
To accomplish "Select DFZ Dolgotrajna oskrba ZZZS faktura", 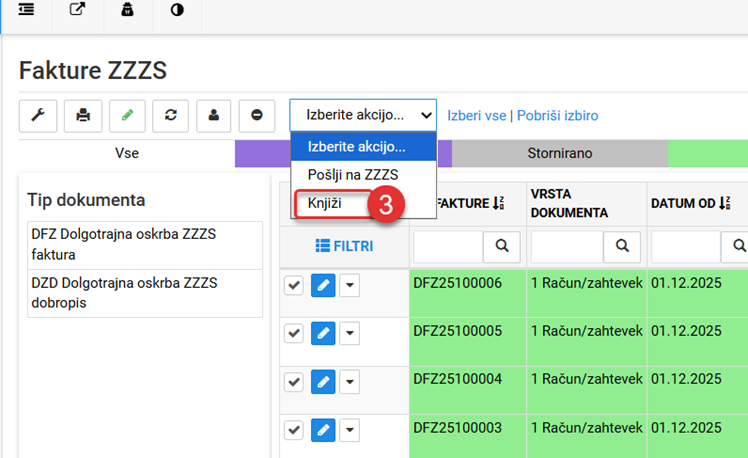I will [145, 244].
